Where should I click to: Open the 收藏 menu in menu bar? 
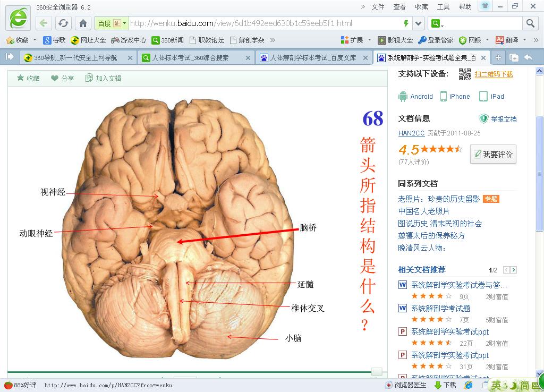pyautogui.click(x=421, y=6)
